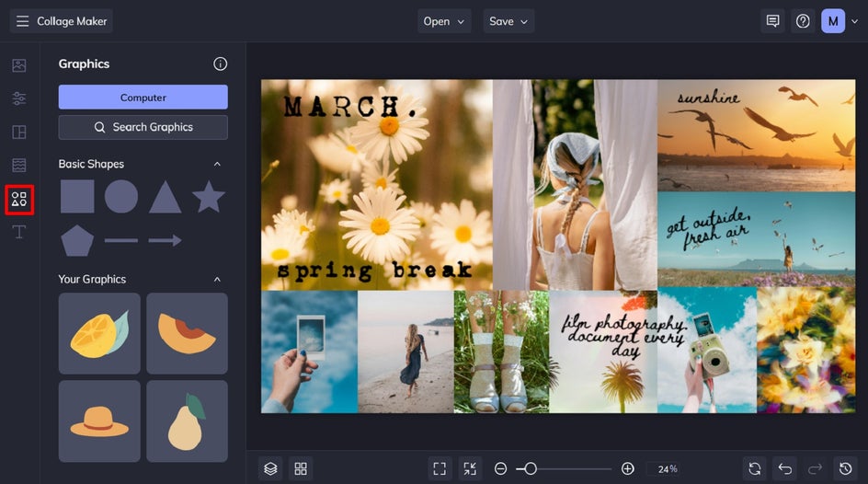Select the sunshine text on collage
This screenshot has height=484, width=868.
pos(709,98)
